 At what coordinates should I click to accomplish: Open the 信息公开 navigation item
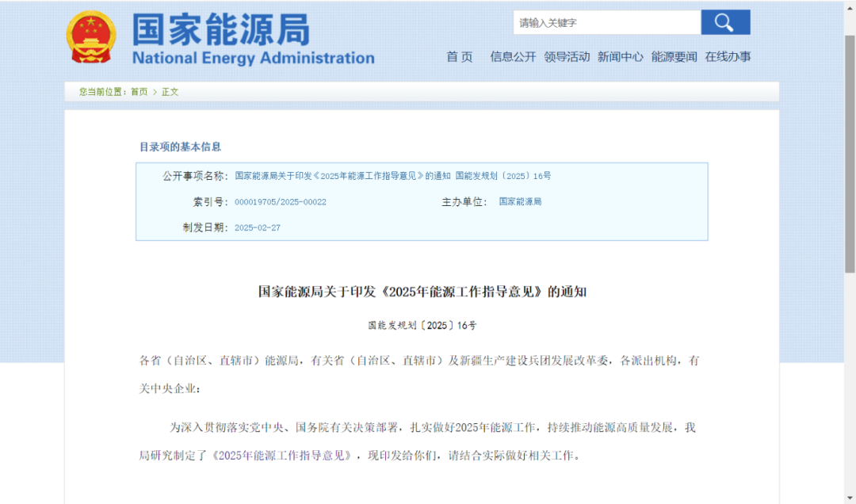pos(513,56)
